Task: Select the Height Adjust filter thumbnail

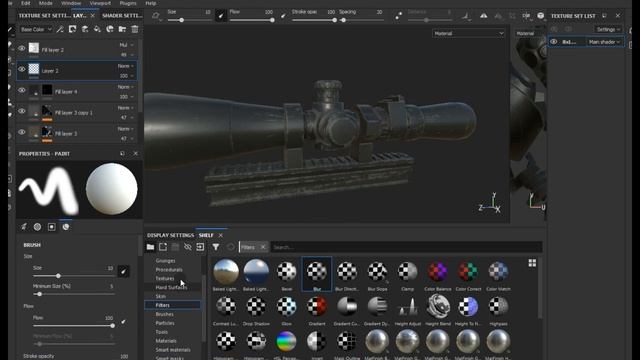Action: [x=407, y=309]
